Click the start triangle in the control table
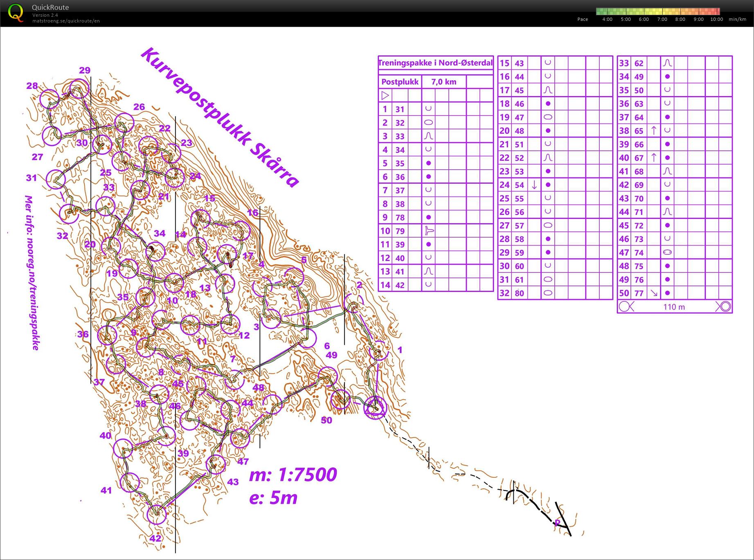 pos(385,95)
